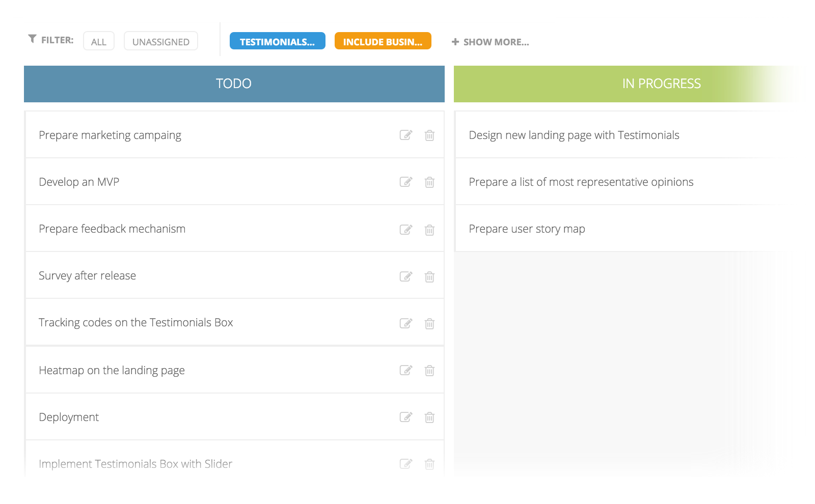Delete 'Heatmap on the landing page' task

pyautogui.click(x=429, y=371)
